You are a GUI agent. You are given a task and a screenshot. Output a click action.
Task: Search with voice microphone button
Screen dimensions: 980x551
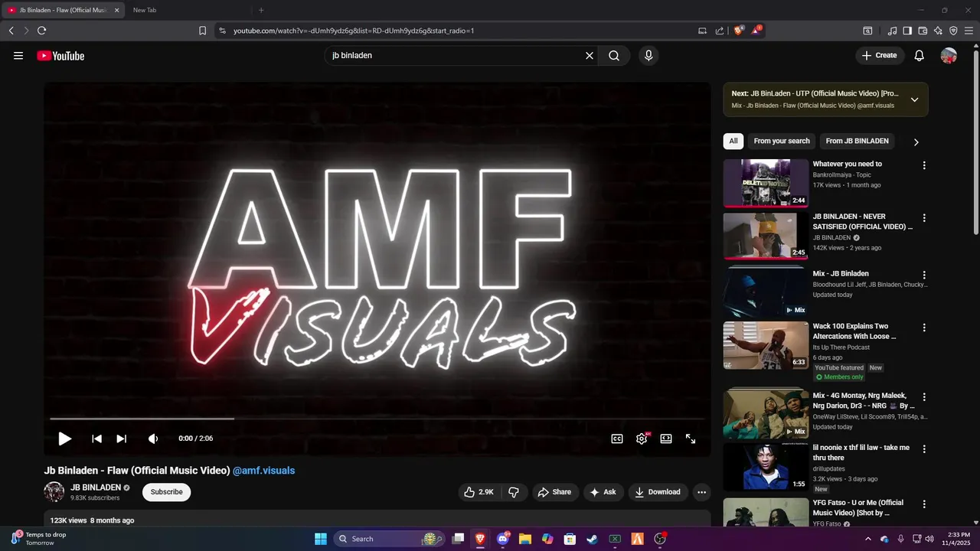[648, 56]
